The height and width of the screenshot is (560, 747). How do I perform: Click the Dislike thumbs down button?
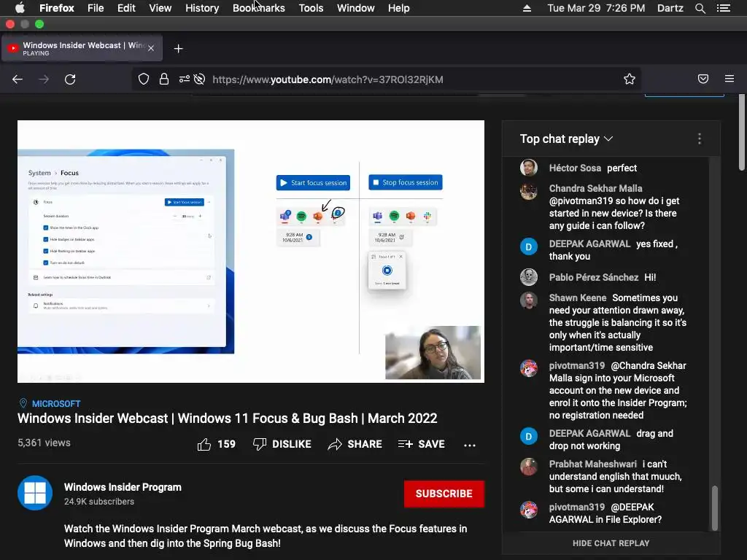tap(282, 444)
